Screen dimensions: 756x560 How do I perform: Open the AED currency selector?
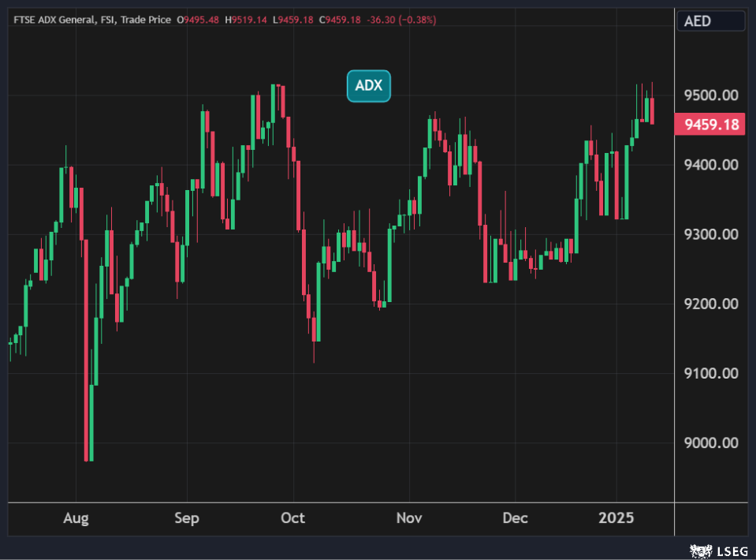[711, 21]
